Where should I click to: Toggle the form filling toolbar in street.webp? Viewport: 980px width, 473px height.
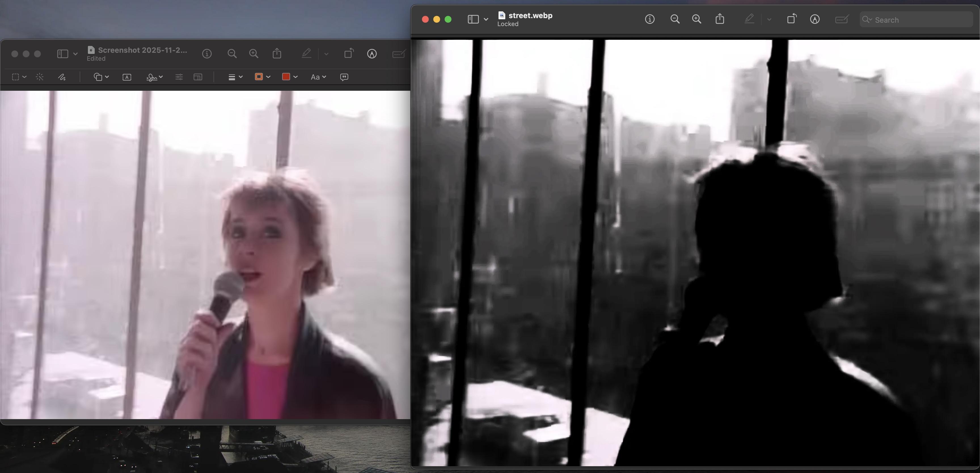pos(842,19)
